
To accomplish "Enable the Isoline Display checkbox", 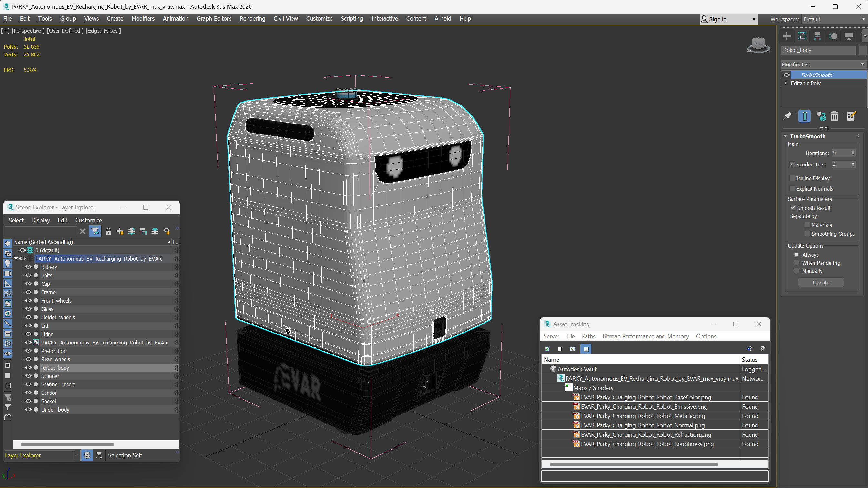I will [x=792, y=178].
